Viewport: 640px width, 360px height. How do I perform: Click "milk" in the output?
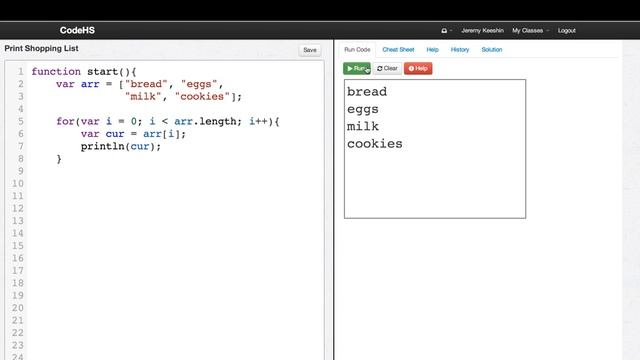pos(362,127)
